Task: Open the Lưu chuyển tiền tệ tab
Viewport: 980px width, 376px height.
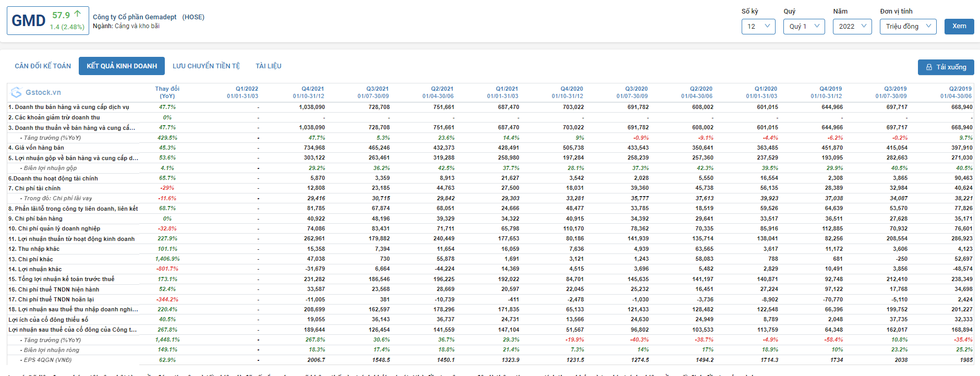Action: pos(206,66)
